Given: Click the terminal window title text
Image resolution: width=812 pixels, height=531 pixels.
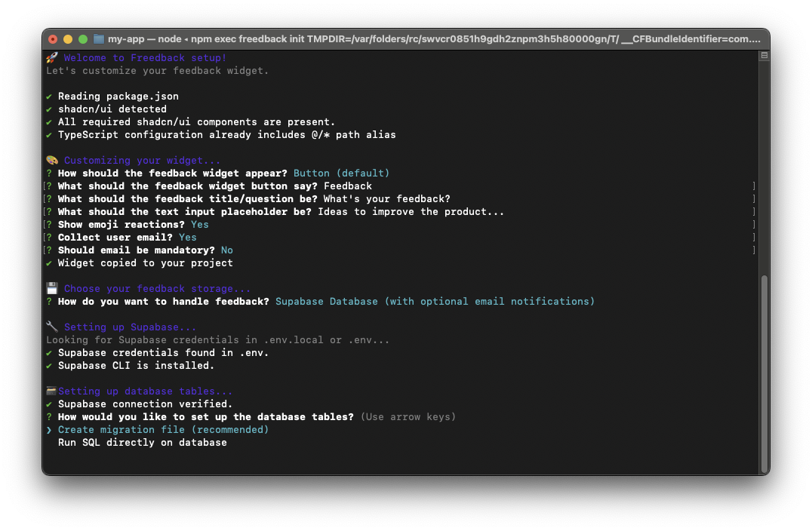Looking at the screenshot, I should click(x=434, y=38).
